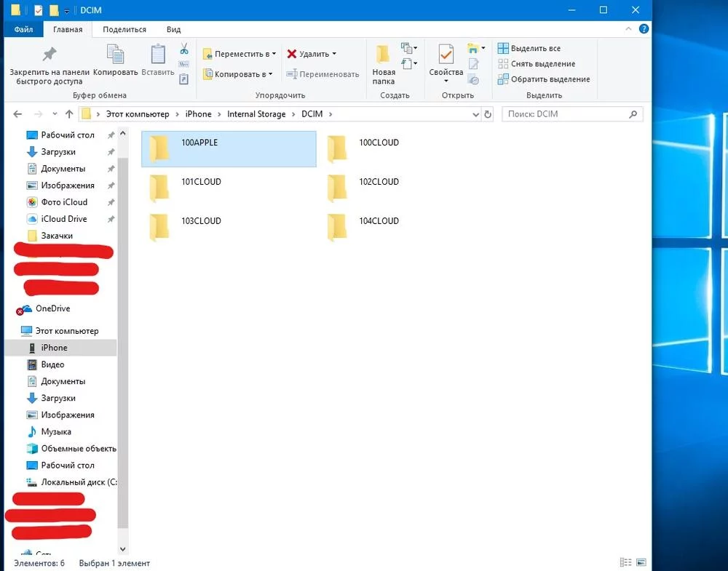Collapse the ribbon with the chevron
This screenshot has height=571, width=728.
pos(629,29)
